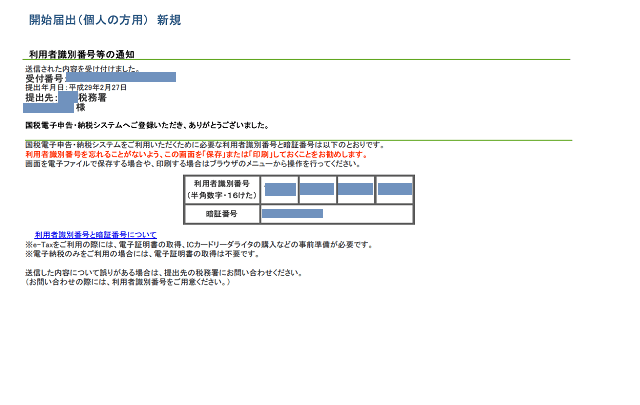Click the redacted tax office name before 税務署
640x405 pixels.
tap(67, 98)
